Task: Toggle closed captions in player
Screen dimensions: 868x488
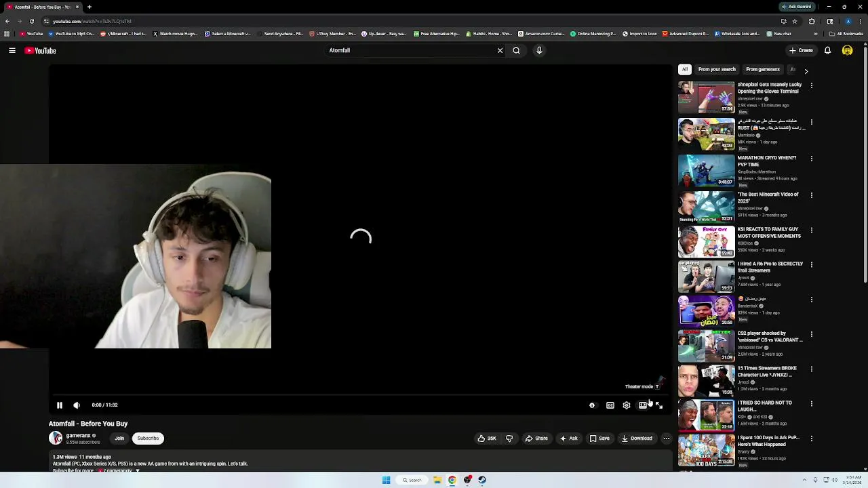Action: click(610, 405)
